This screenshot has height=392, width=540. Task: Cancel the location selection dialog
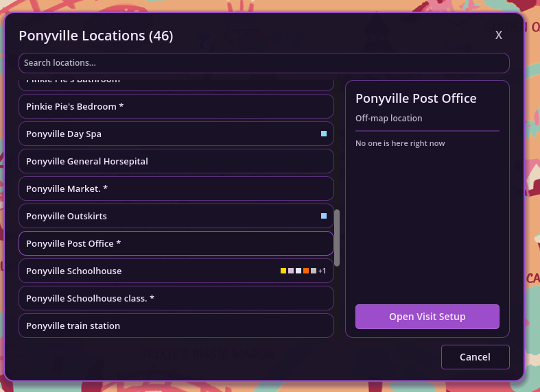pos(475,357)
